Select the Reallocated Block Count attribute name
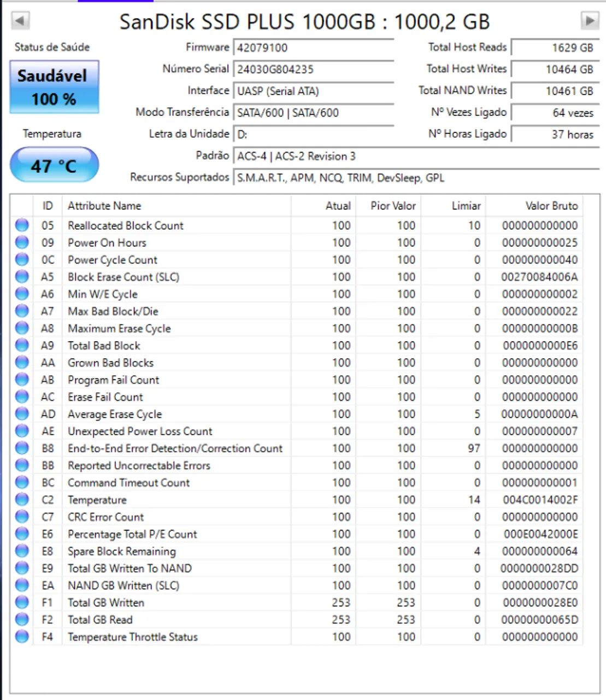 [x=126, y=225]
